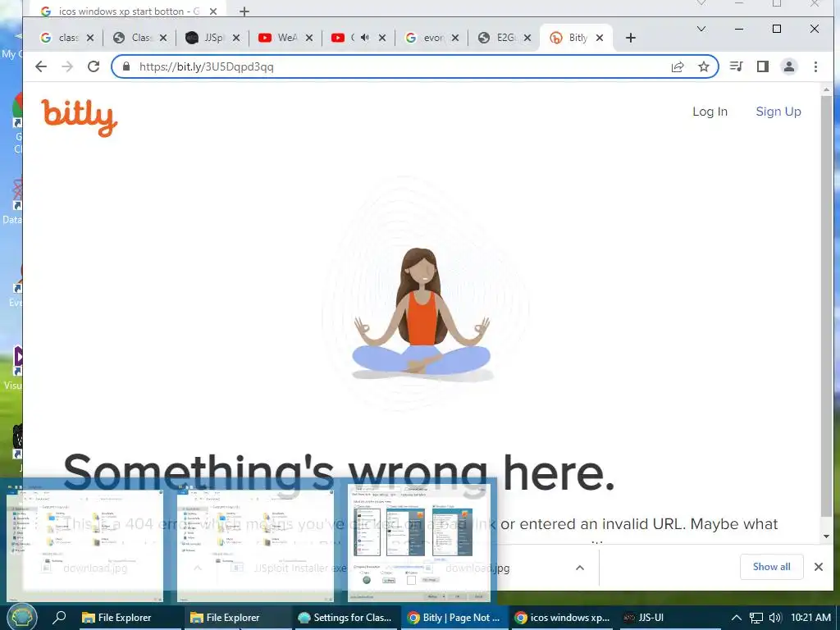The height and width of the screenshot is (630, 840).
Task: Click the clock showing 10:21 AM
Action: click(810, 618)
